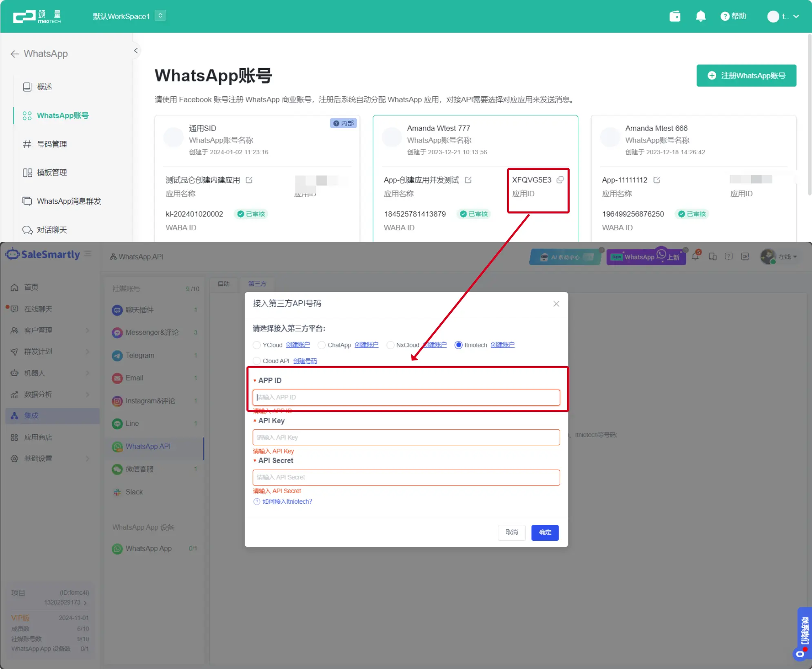Click into the APP ID input field

point(406,397)
